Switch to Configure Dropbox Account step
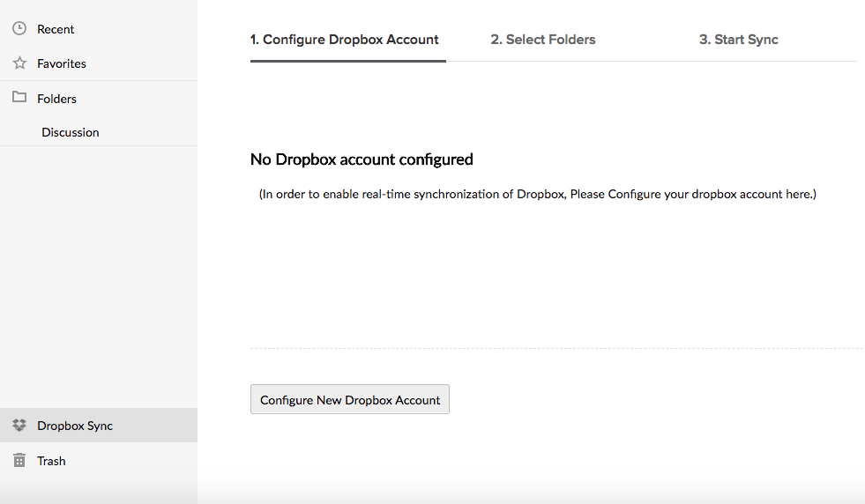The image size is (865, 504). 344,40
